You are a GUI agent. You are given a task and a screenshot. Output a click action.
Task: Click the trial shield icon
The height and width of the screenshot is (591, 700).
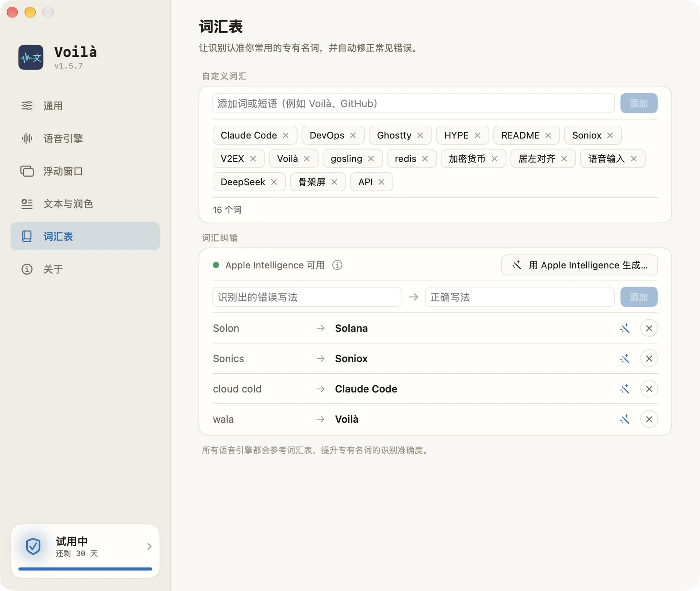pos(33,546)
